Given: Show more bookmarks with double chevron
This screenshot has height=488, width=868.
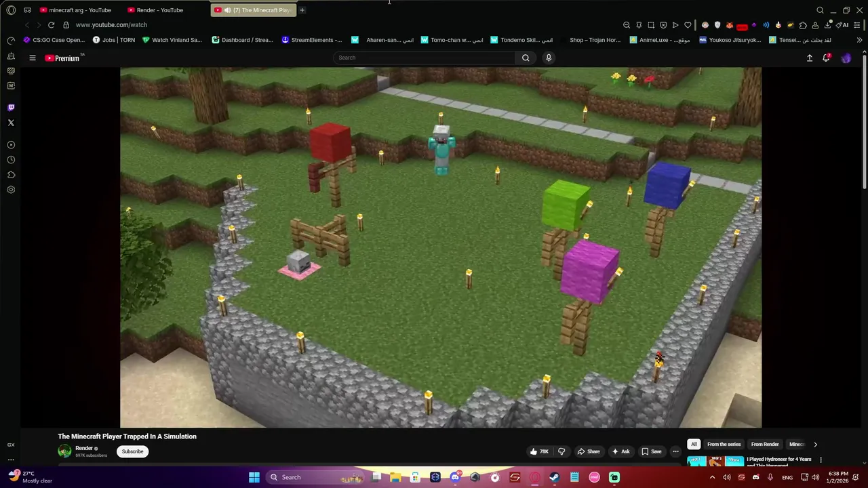Looking at the screenshot, I should (859, 40).
